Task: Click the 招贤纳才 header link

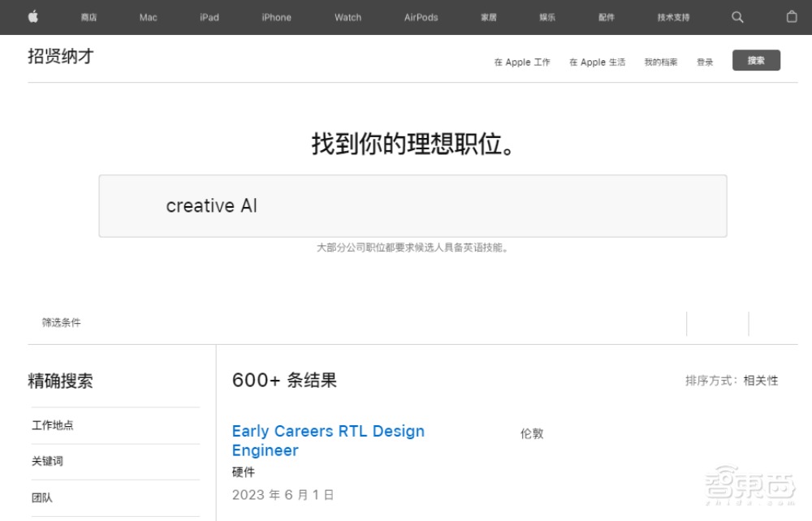Action: (x=58, y=56)
